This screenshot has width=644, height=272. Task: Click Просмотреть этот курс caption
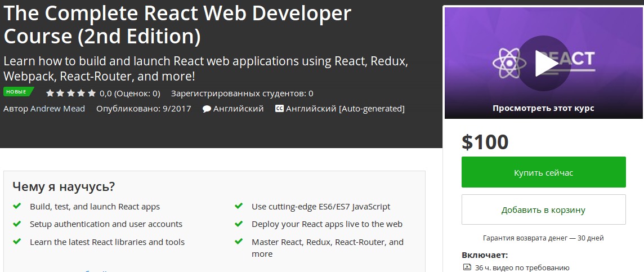(x=543, y=109)
